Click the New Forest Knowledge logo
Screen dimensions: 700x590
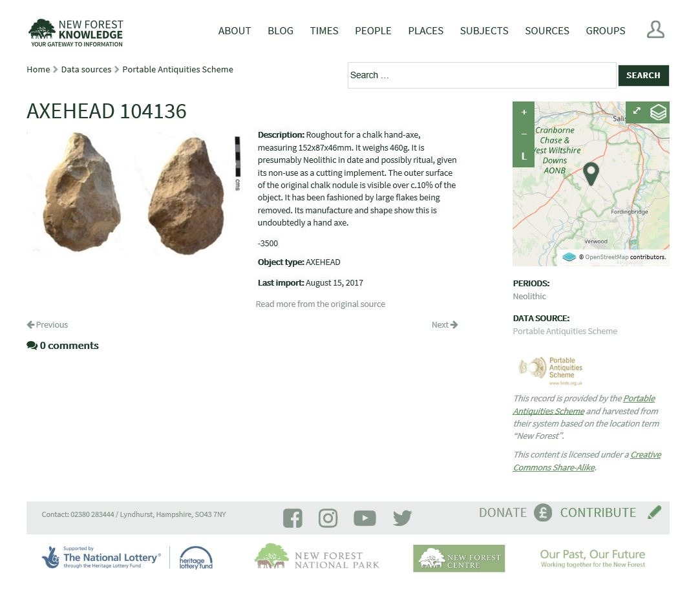click(76, 32)
